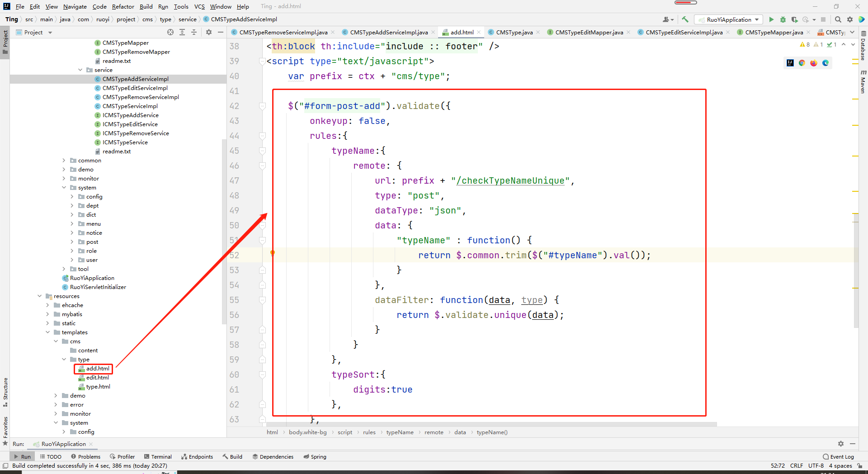Close the add.html editor tab
This screenshot has width=868, height=474.
point(479,32)
